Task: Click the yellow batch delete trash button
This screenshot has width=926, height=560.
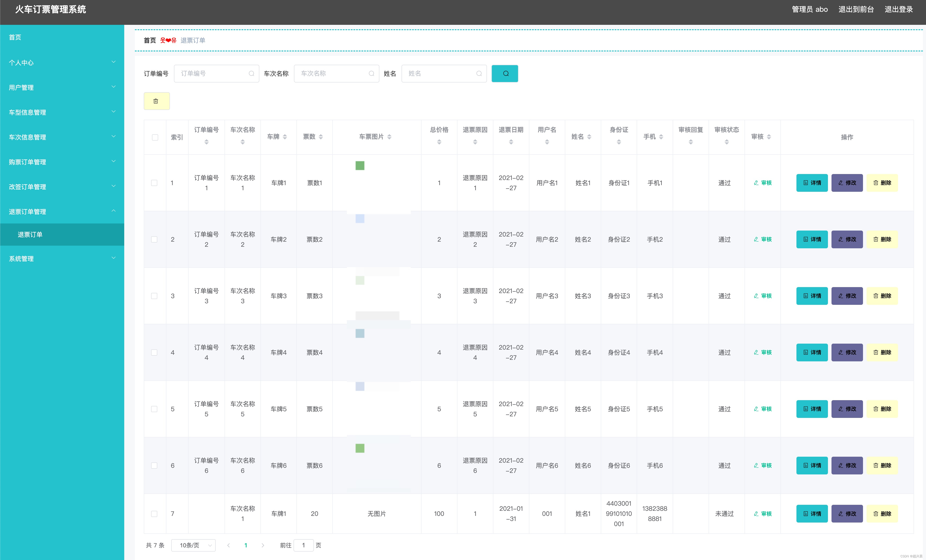Action: (156, 101)
